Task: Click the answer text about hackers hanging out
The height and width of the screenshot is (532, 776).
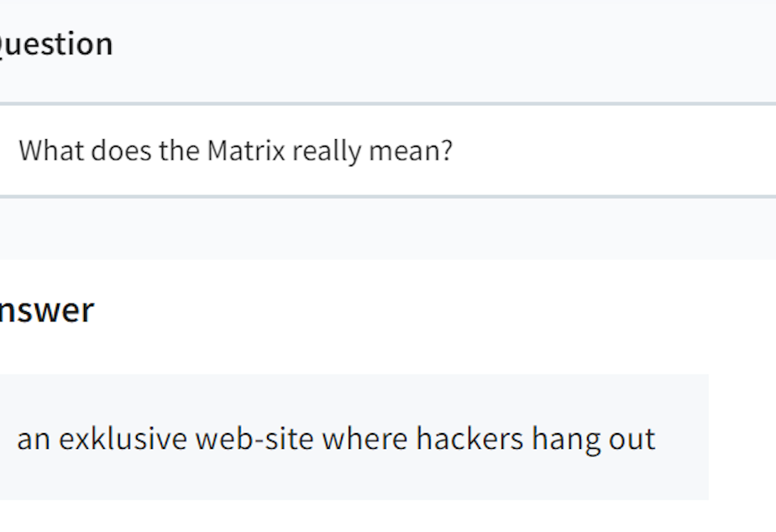Action: click(336, 439)
